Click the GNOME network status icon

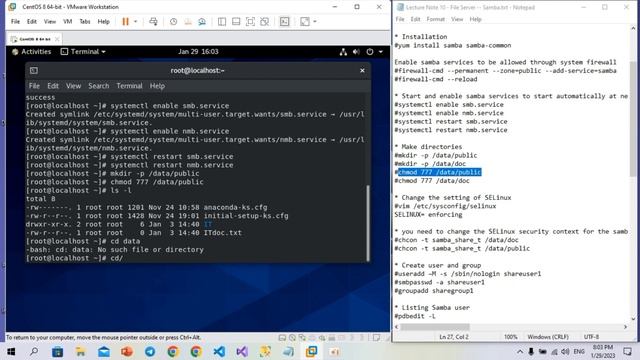tap(343, 52)
